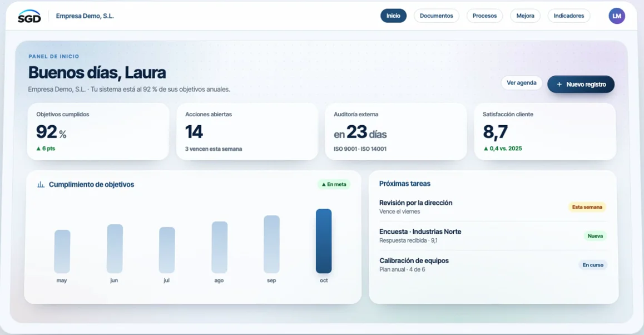
Task: Select the jun bar in chart
Action: click(115, 249)
